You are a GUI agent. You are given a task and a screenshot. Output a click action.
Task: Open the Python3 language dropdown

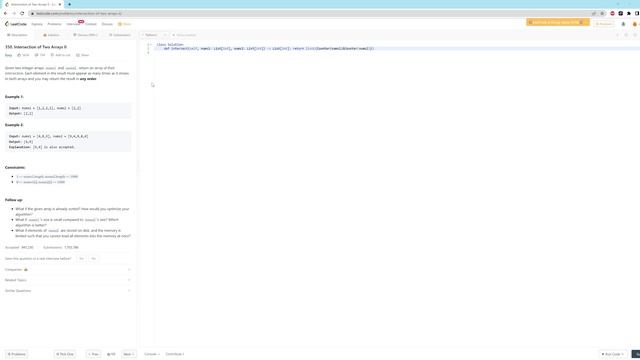[x=153, y=35]
